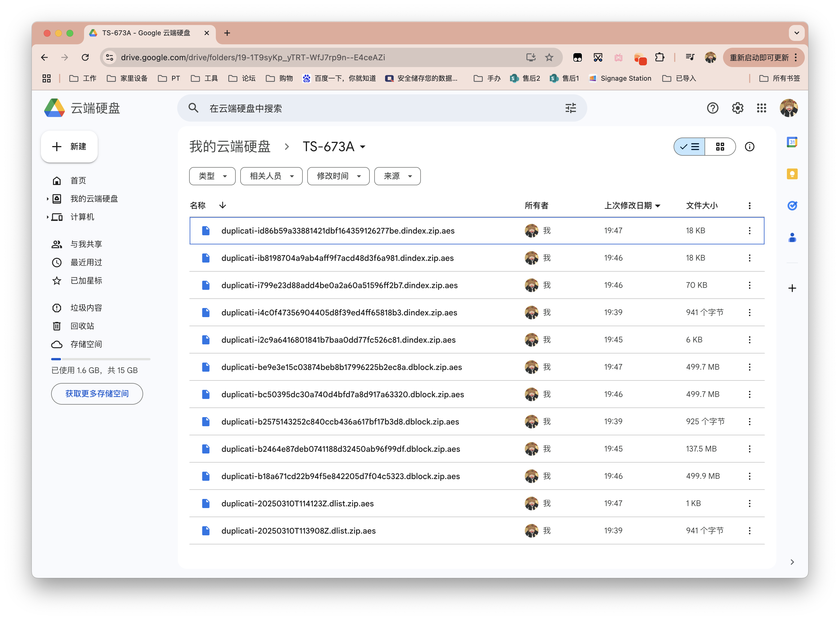Focus the Drive search field
This screenshot has width=840, height=620.
point(383,108)
